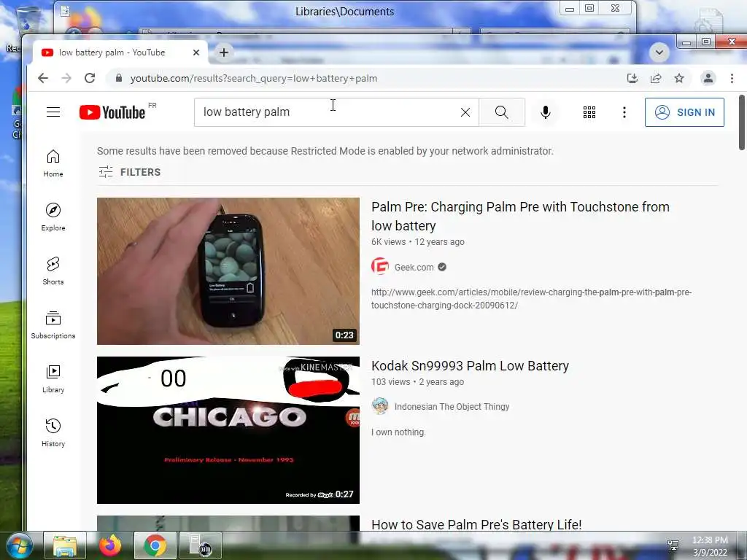Screen dimensions: 747x560
Task: Open Explore in the sidebar
Action: click(x=53, y=217)
